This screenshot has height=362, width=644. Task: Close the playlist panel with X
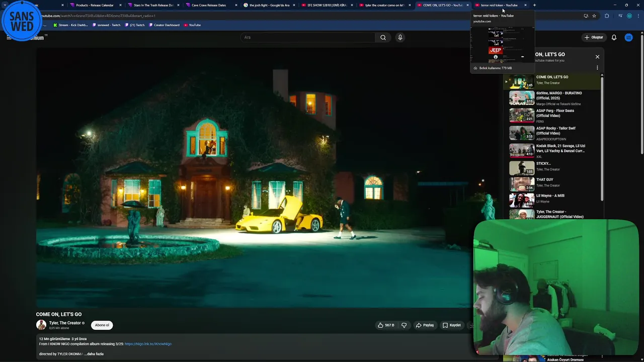[597, 57]
